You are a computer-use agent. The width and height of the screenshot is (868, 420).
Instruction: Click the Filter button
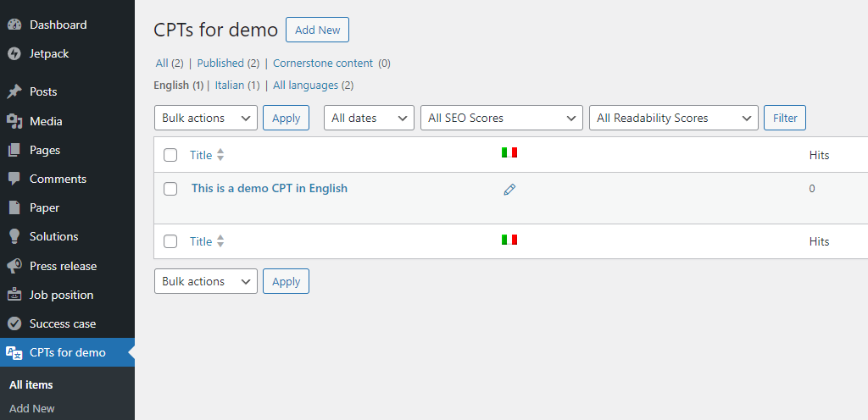click(x=785, y=118)
